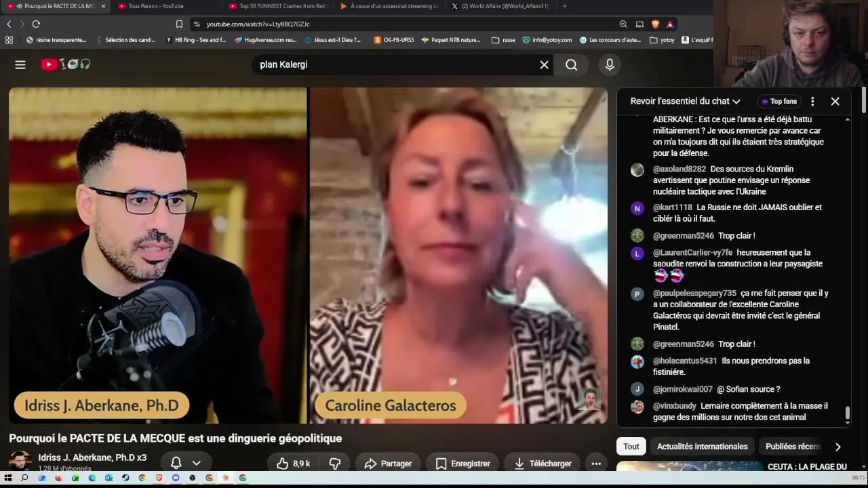Click the @LaurentCarlier-vy7fe chat username
This screenshot has height=488, width=868.
693,253
